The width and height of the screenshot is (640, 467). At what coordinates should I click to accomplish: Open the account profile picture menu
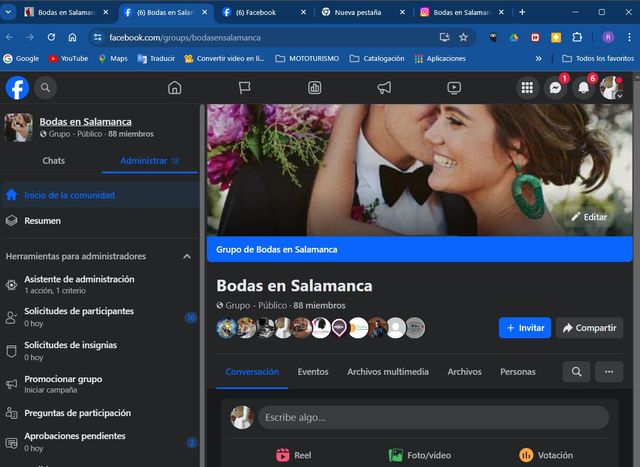tap(611, 87)
